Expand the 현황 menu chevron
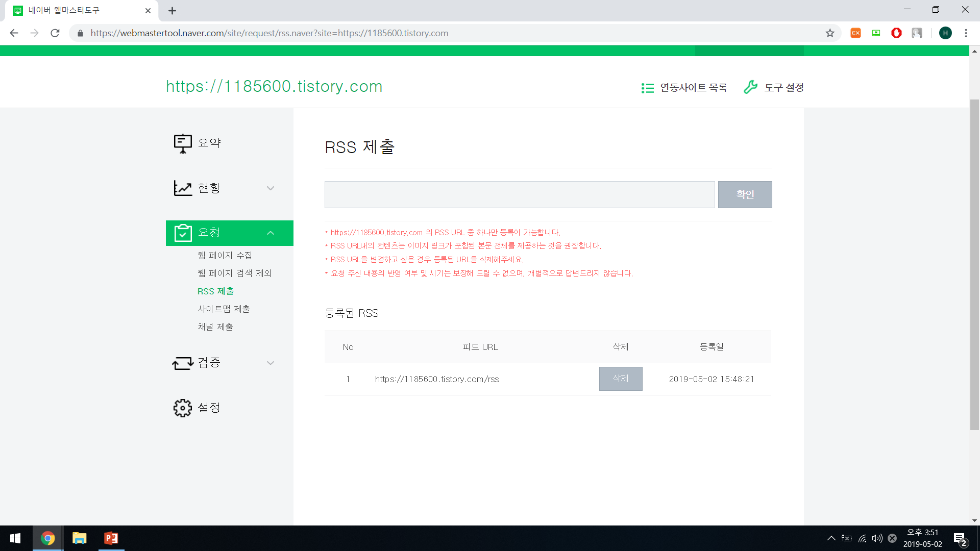The width and height of the screenshot is (980, 551). pos(271,188)
